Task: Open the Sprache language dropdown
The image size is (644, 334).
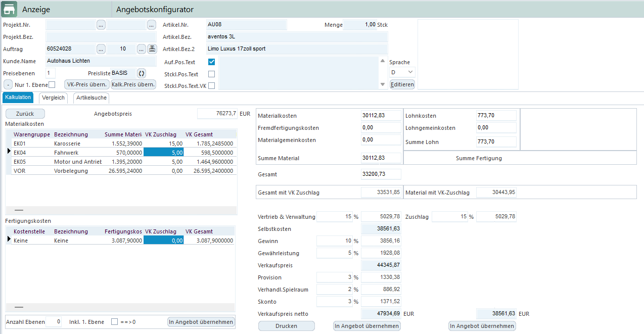Action: click(x=402, y=72)
